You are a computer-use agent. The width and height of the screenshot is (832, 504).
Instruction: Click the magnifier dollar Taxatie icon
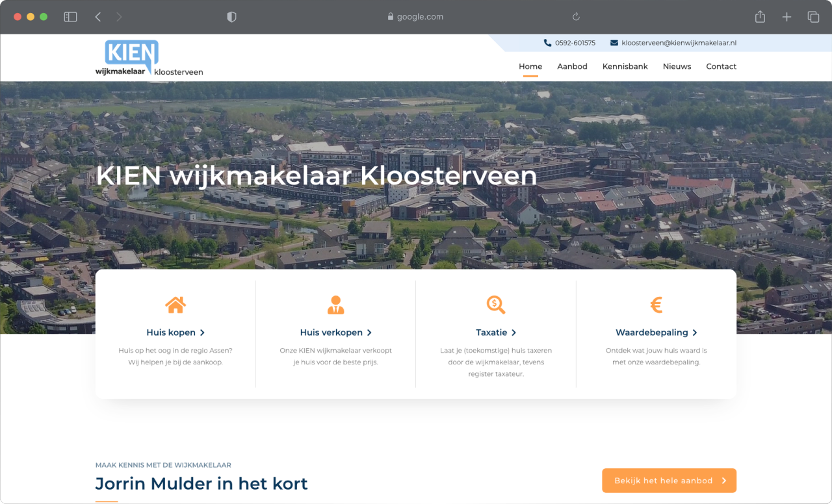click(496, 305)
